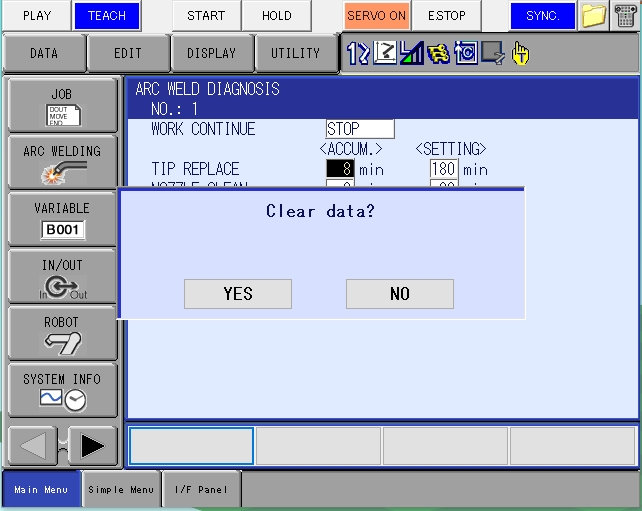Click the cycle mode status icon
Image resolution: width=642 pixels, height=511 pixels.
pyautogui.click(x=466, y=53)
